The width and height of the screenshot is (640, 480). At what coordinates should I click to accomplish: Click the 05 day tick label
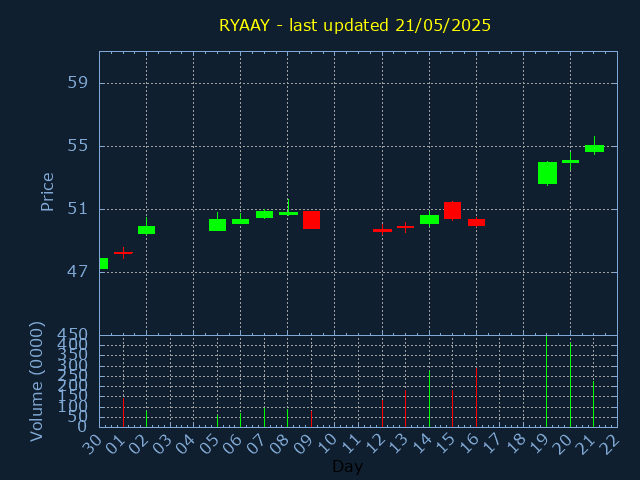(x=210, y=444)
